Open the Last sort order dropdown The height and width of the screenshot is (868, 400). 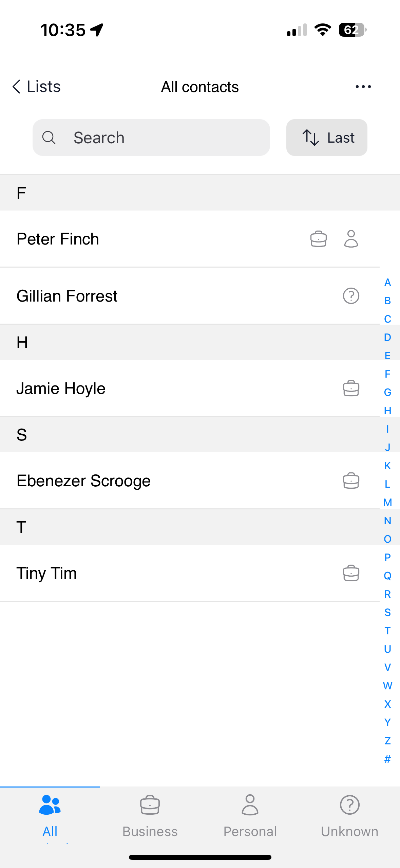click(x=327, y=138)
